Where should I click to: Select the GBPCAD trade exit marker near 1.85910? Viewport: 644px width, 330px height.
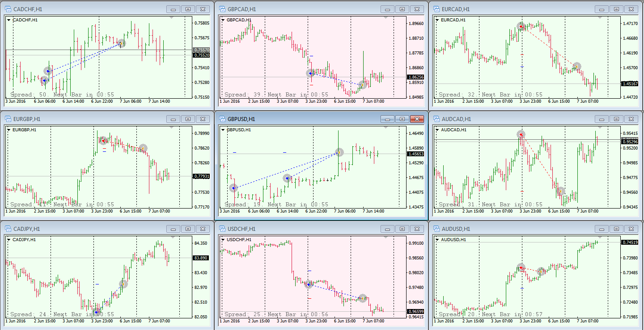click(363, 85)
